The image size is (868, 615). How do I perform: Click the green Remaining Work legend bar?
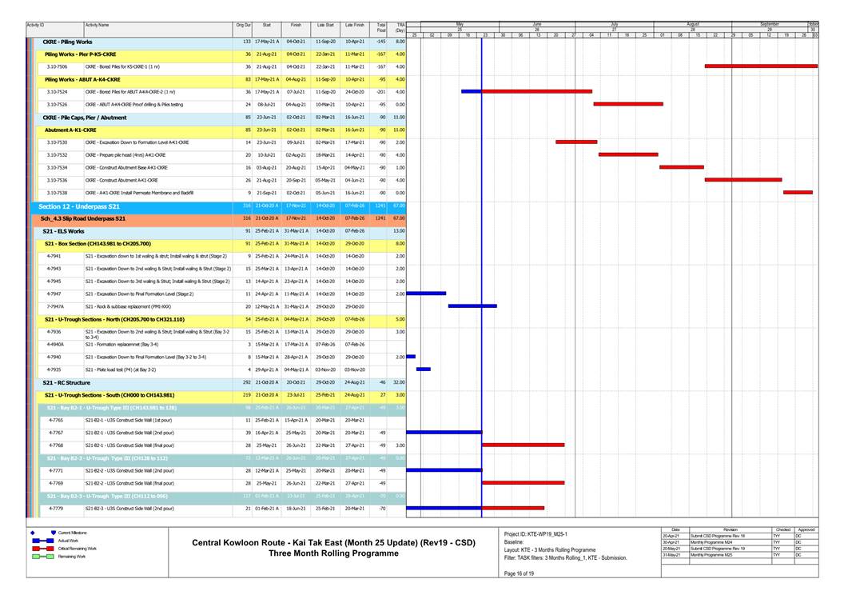point(42,557)
